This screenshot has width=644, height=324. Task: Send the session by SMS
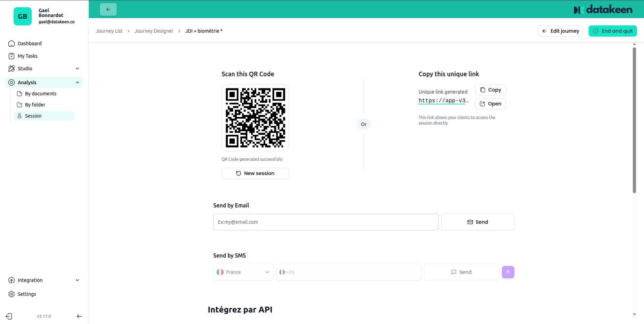(461, 272)
